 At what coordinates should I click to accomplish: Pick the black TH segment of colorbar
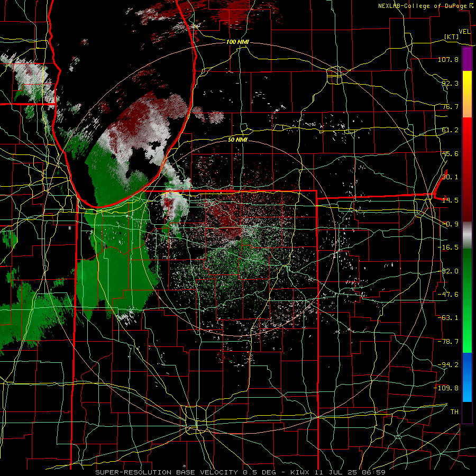tap(467, 412)
